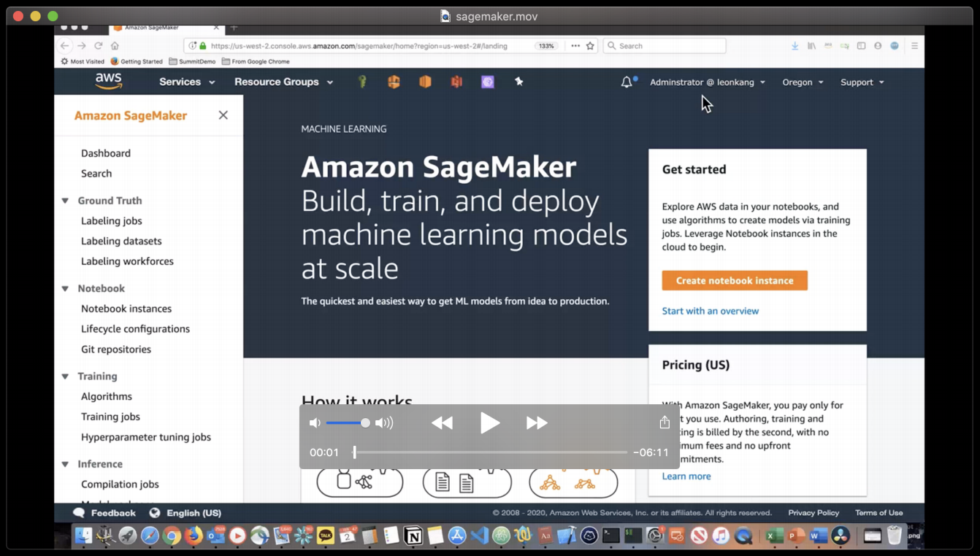Collapse the Ground Truth section
980x556 pixels.
pos(65,201)
